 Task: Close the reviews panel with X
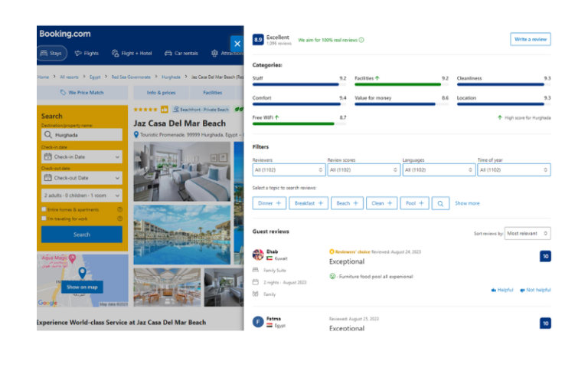click(237, 44)
